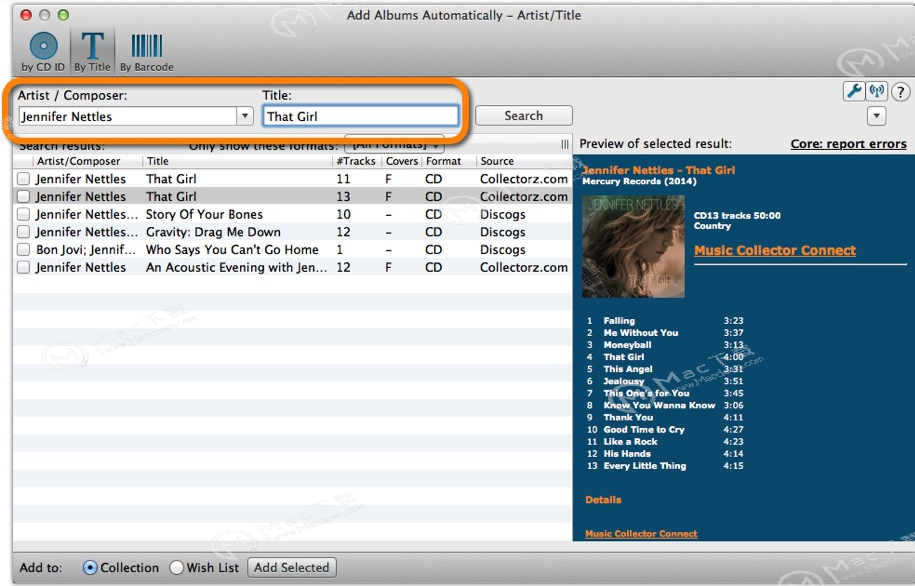Screen dimensions: 915x586
Task: Tick checkbox for Gravity: Drag Me Down
Action: coord(23,232)
